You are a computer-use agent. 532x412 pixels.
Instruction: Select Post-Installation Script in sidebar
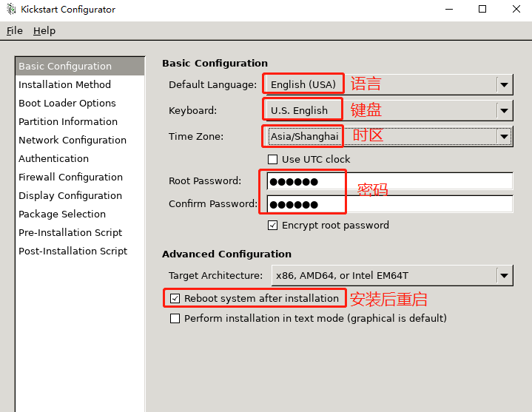[80, 251]
